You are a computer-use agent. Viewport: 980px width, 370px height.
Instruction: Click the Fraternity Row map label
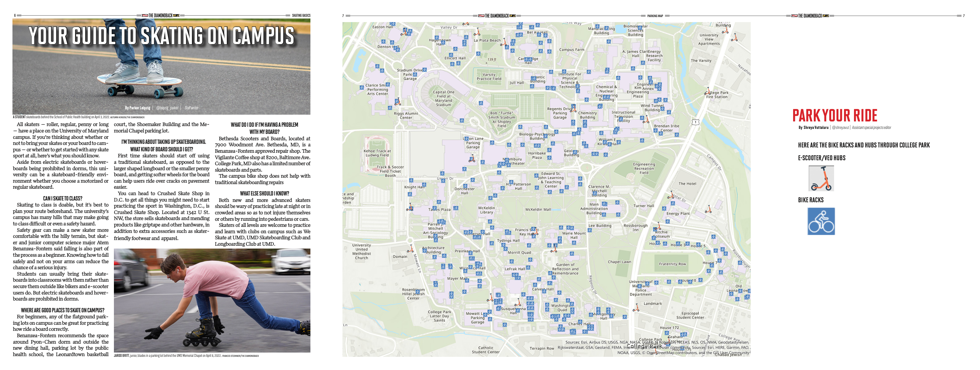coord(672,264)
